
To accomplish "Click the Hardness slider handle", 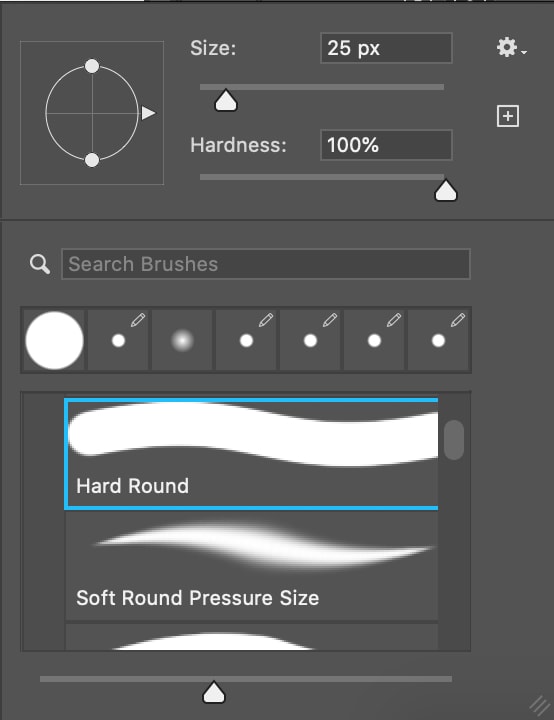I will (x=446, y=191).
